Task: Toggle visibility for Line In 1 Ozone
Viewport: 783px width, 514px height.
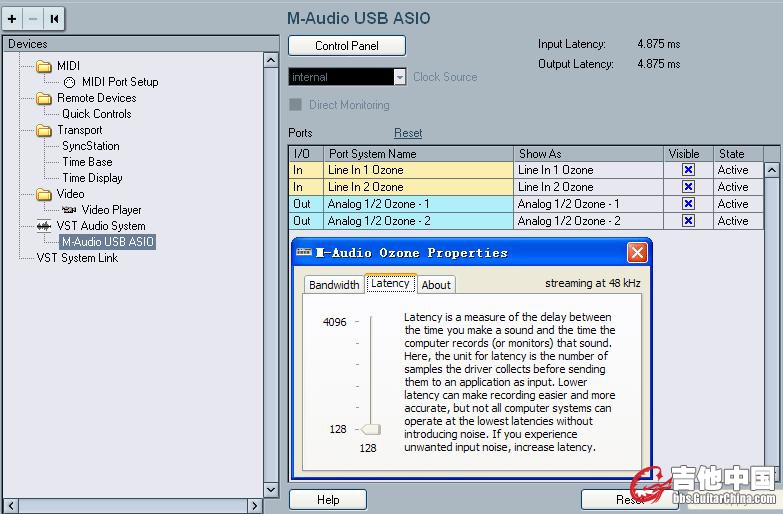Action: click(x=688, y=170)
